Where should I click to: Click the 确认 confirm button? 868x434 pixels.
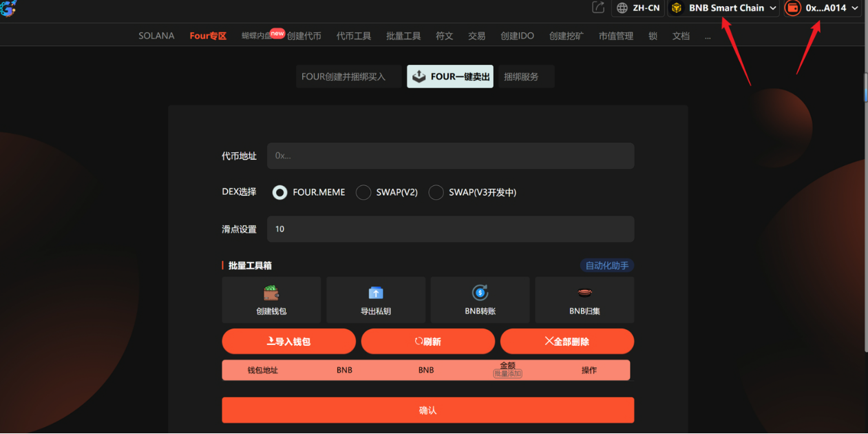[x=427, y=410]
